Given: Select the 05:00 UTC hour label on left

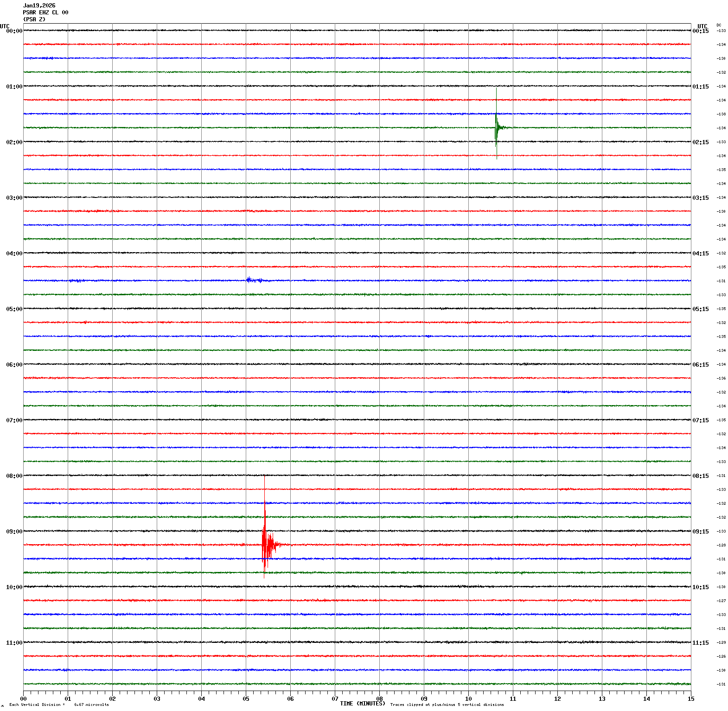Looking at the screenshot, I should click(x=14, y=309).
